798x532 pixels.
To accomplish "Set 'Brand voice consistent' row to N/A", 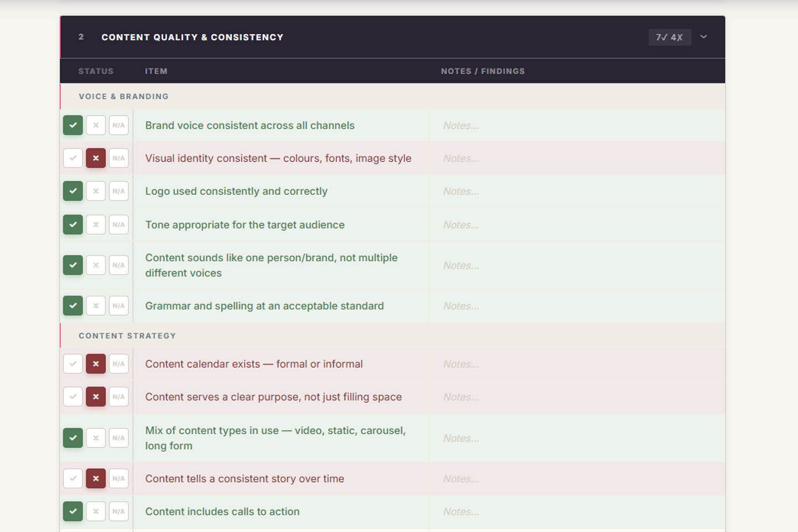I will [x=119, y=125].
